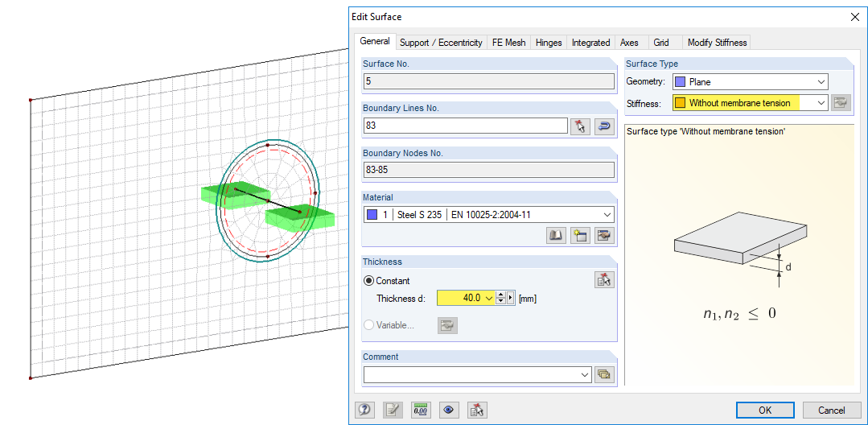This screenshot has width=868, height=425.
Task: Close the Edit Surface dialog
Action: pyautogui.click(x=854, y=17)
